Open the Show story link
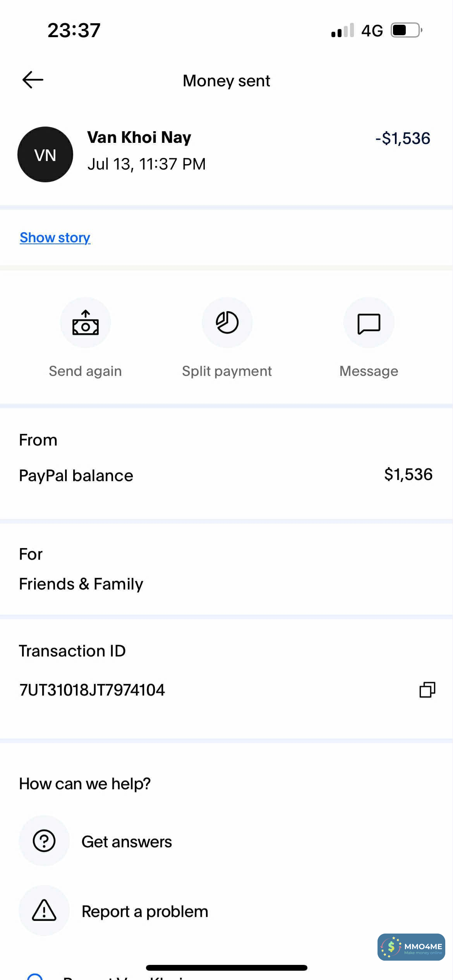453x980 pixels. (x=55, y=238)
